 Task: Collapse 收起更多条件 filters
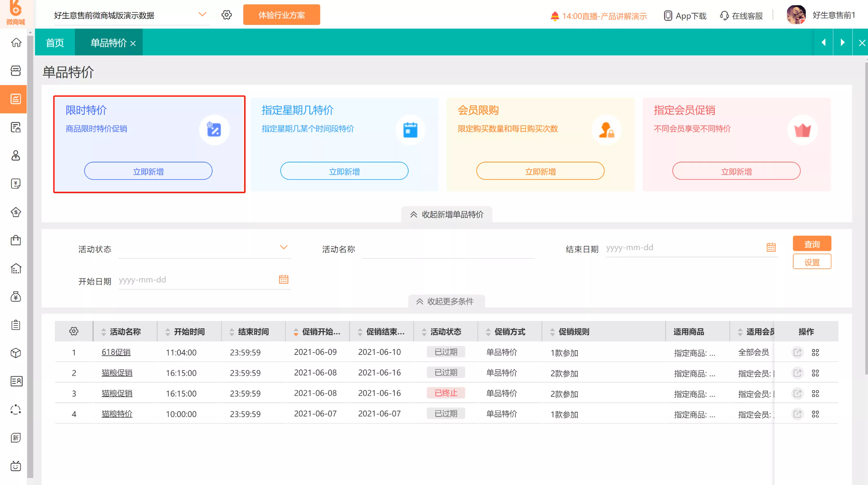tap(446, 301)
